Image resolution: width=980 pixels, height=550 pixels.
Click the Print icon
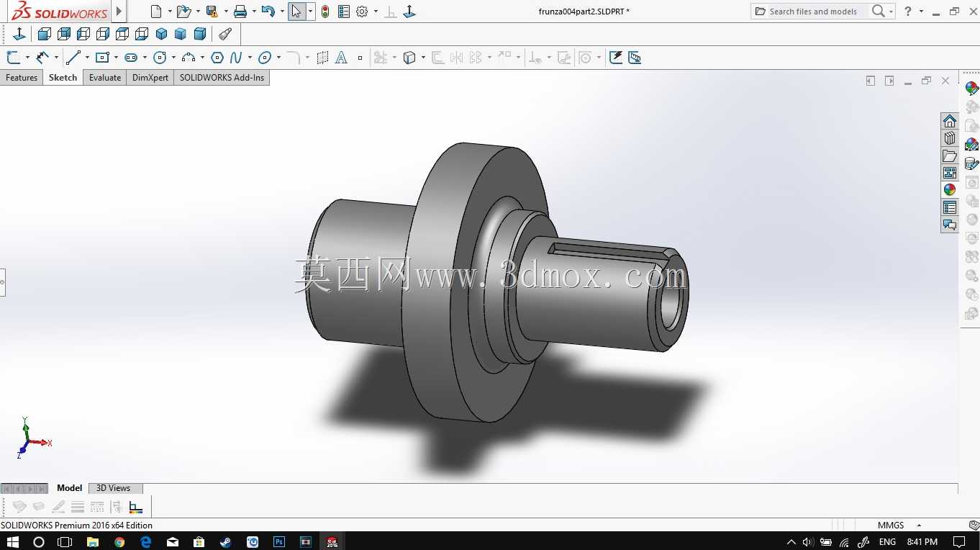pos(240,12)
